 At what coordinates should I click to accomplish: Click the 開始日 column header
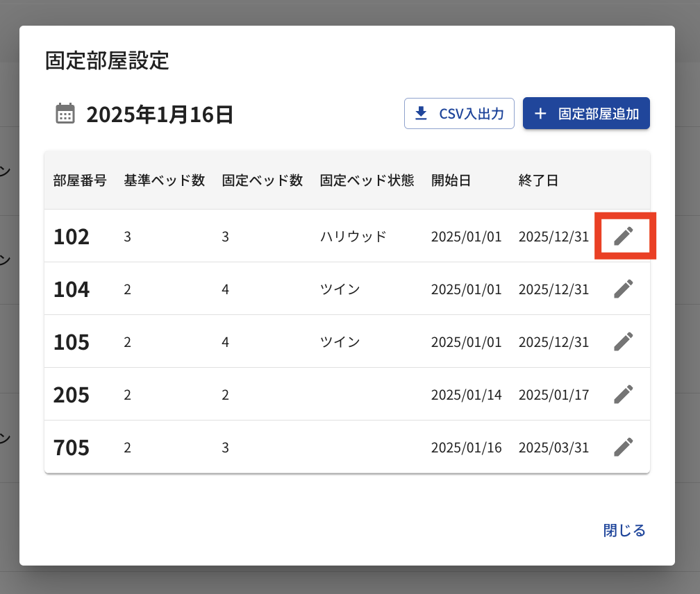pos(451,180)
